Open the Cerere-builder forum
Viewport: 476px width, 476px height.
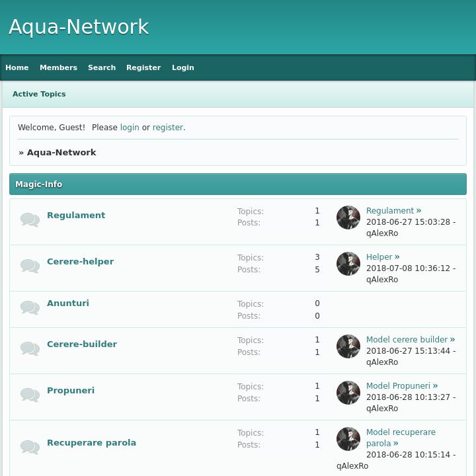tap(82, 344)
